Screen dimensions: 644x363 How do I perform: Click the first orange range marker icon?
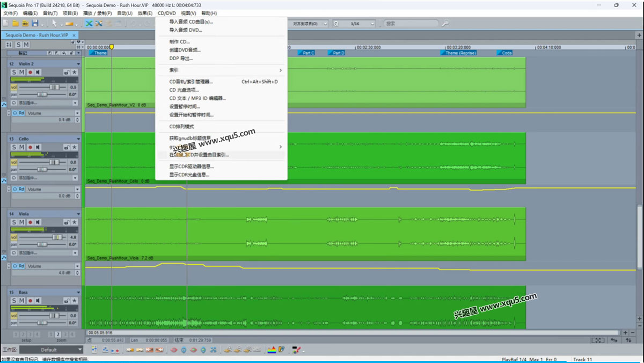pos(130,350)
